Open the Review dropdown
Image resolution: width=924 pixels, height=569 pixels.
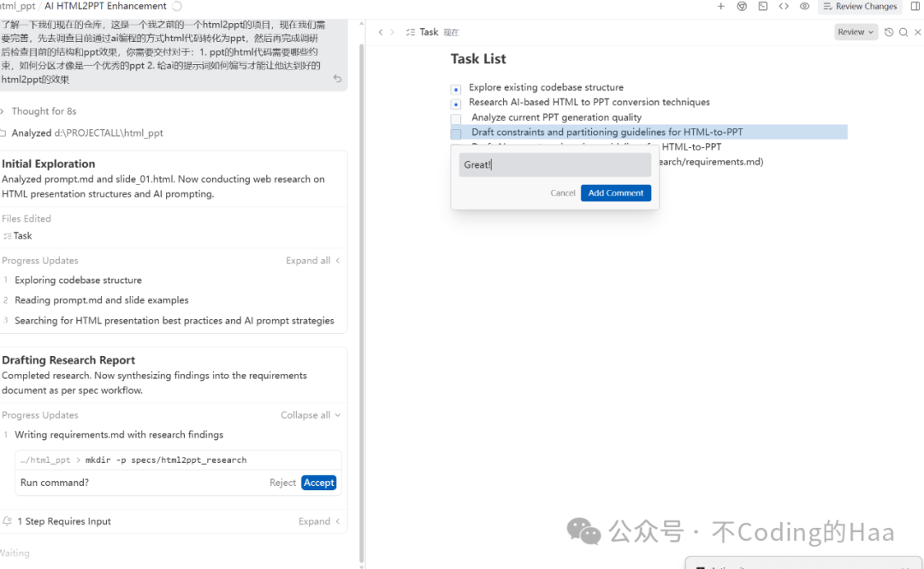point(856,33)
